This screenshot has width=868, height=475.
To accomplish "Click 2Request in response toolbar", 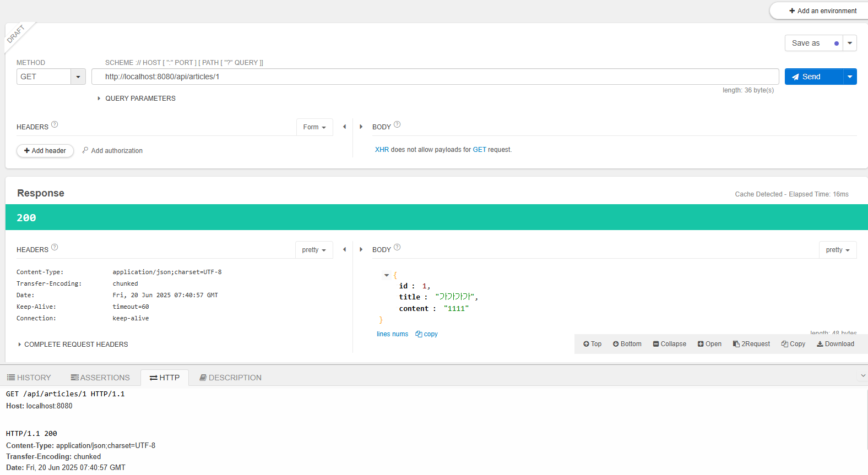I will [751, 344].
